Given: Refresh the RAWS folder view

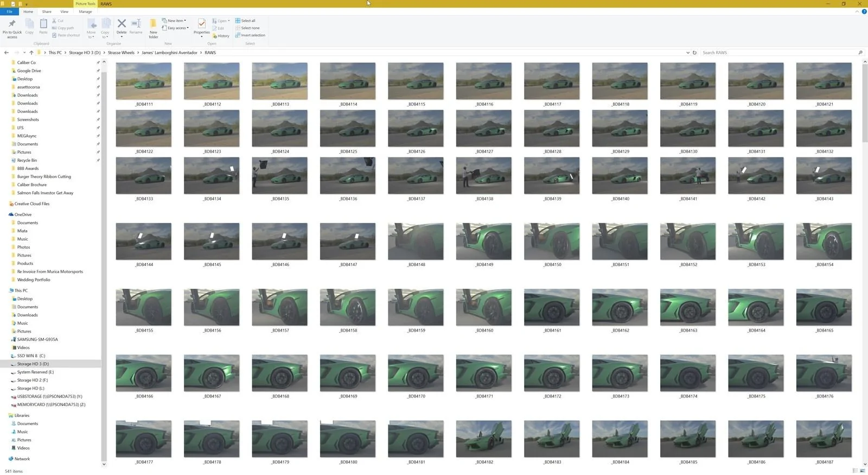Looking at the screenshot, I should [x=694, y=53].
